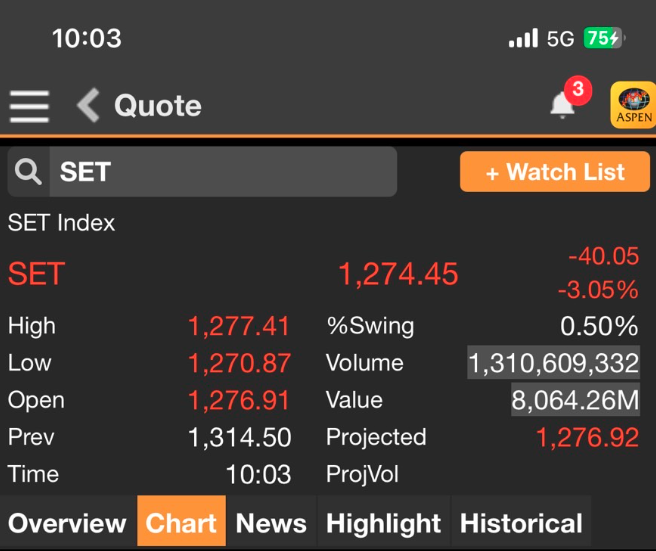Viewport: 656px width, 551px height.
Task: Tap the Quote page title
Action: pos(157,105)
